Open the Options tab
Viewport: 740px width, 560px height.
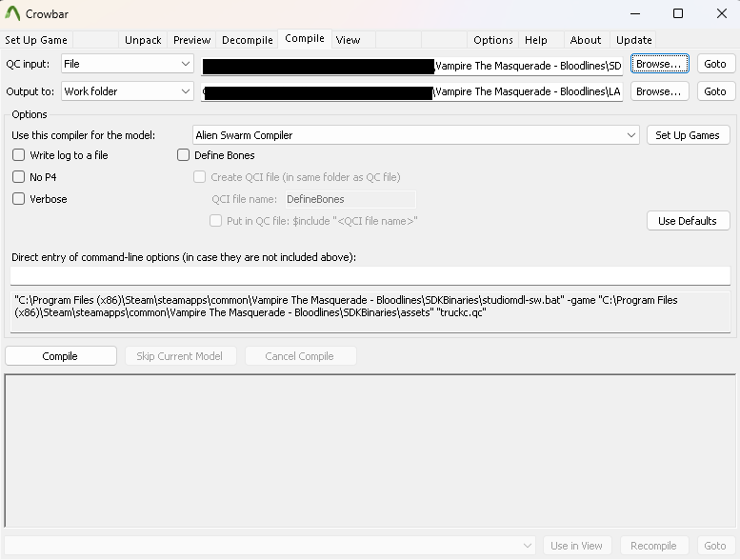tap(493, 40)
